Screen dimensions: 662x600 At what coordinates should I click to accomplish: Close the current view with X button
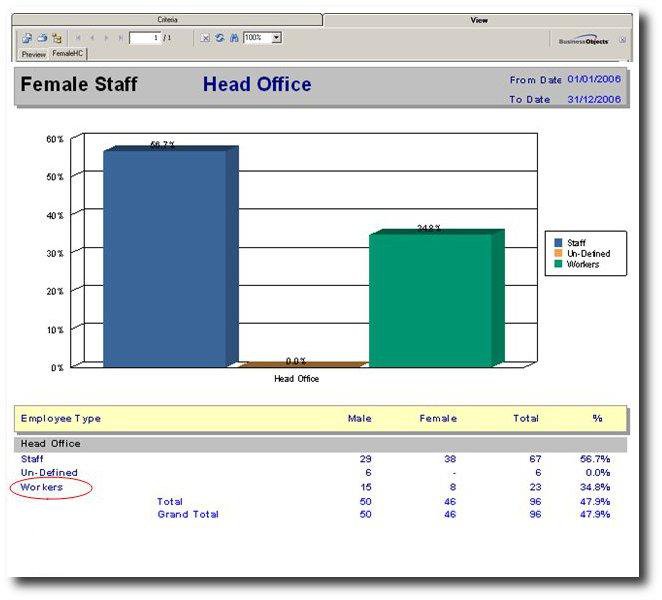click(x=622, y=40)
